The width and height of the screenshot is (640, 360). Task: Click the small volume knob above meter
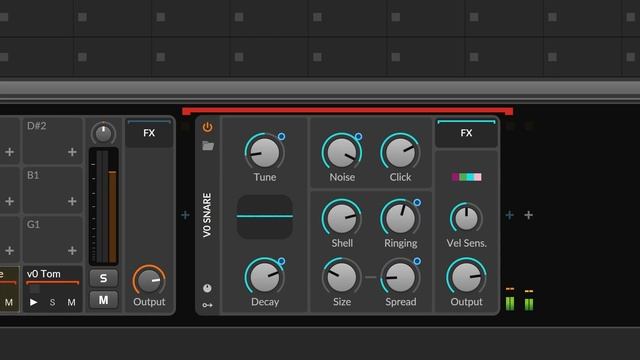103,133
